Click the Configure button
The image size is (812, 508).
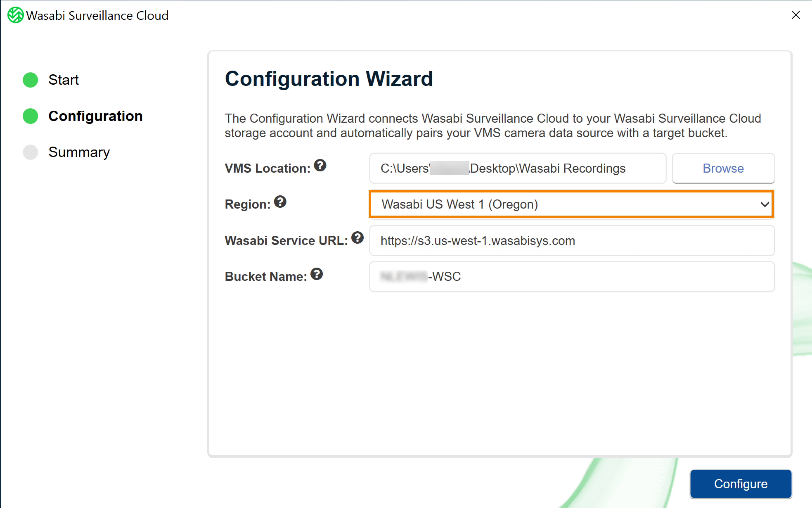[x=741, y=484]
